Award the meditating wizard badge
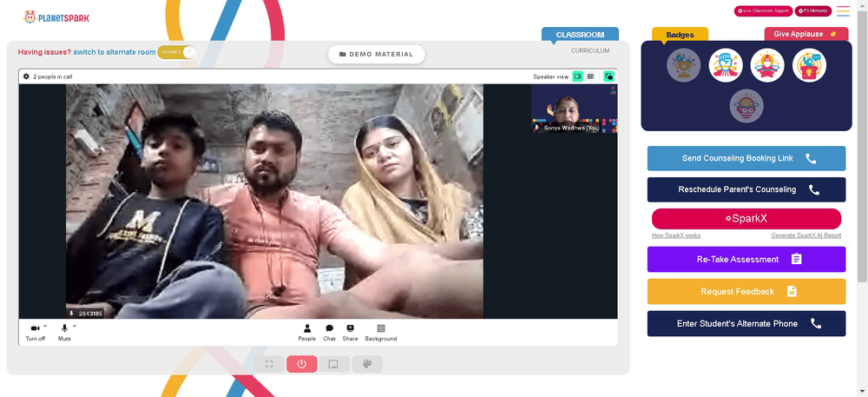The image size is (868, 397). (767, 65)
